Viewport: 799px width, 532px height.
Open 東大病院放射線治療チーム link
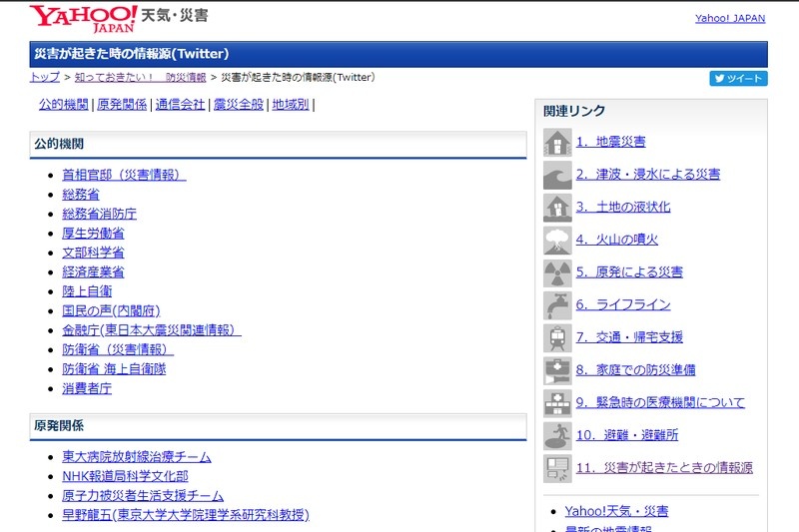(x=137, y=457)
